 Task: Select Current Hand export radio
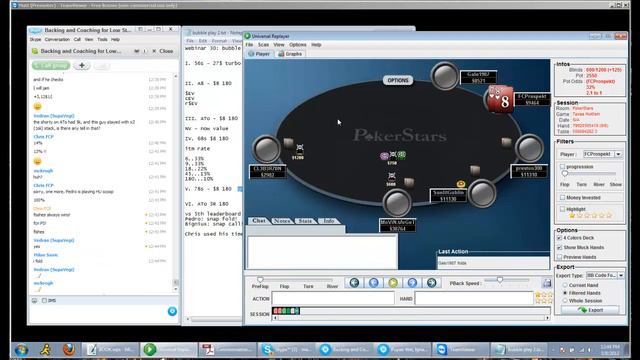[565, 285]
